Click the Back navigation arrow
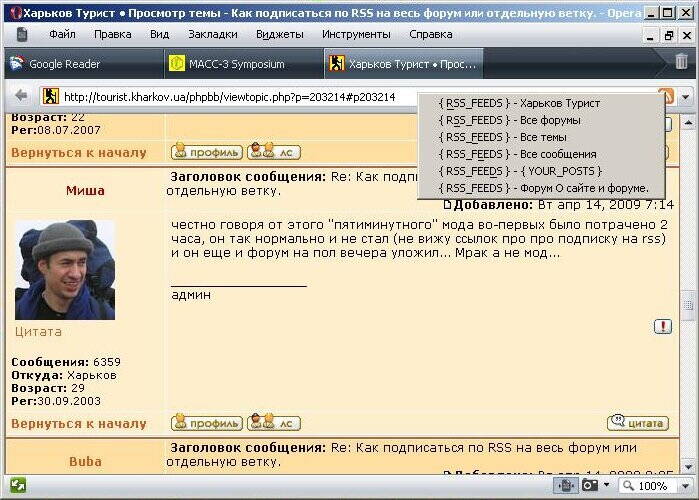This screenshot has width=699, height=500. coord(20,97)
